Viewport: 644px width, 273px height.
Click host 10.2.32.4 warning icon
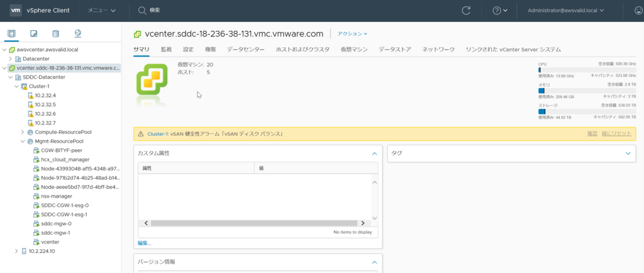(x=30, y=96)
